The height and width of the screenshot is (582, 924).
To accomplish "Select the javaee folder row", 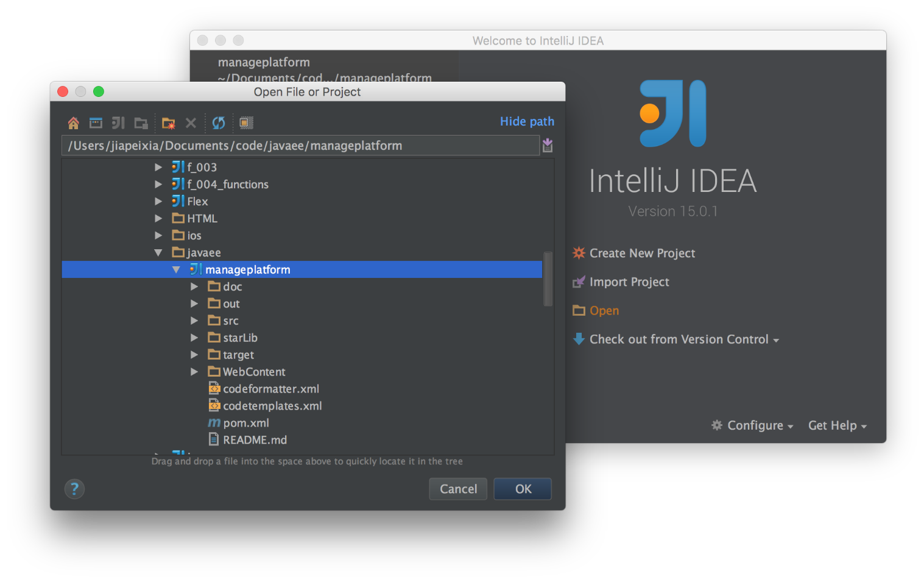I will click(x=302, y=252).
